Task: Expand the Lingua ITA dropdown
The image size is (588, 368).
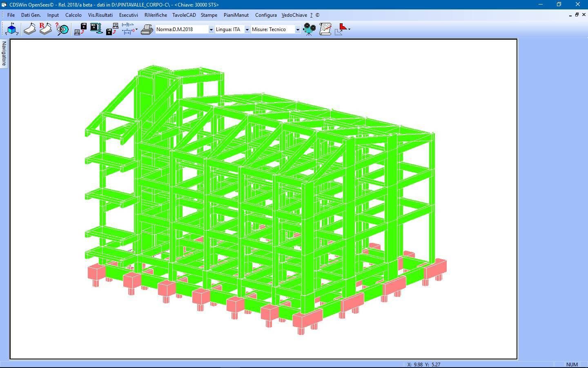Action: pos(247,29)
